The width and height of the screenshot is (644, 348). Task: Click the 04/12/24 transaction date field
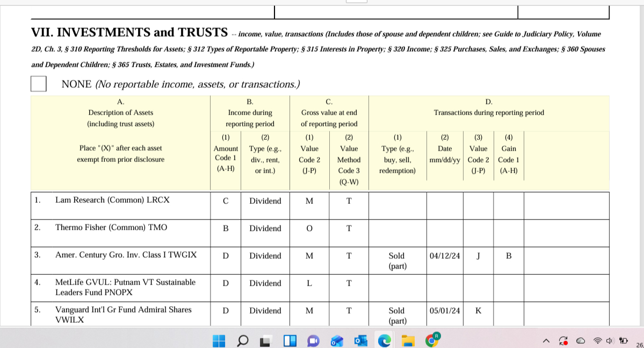pyautogui.click(x=445, y=256)
